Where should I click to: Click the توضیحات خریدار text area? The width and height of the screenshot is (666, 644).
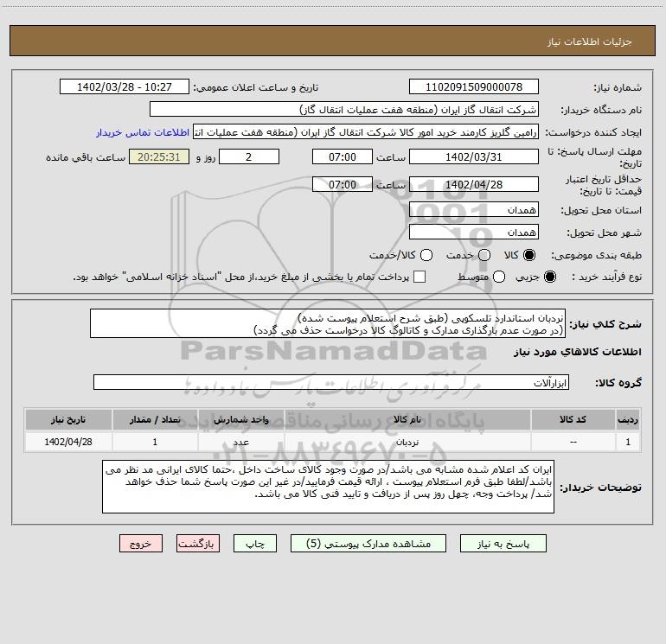328,487
